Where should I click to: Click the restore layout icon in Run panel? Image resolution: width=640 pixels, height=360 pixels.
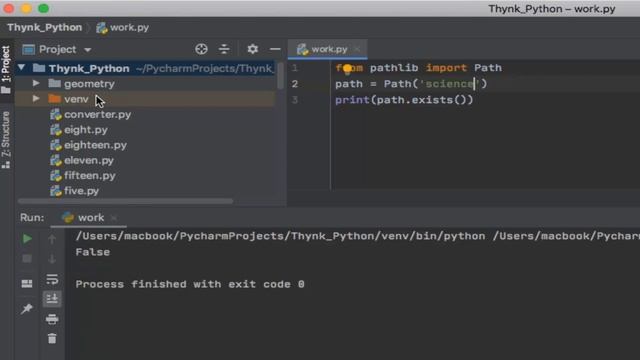[27, 283]
